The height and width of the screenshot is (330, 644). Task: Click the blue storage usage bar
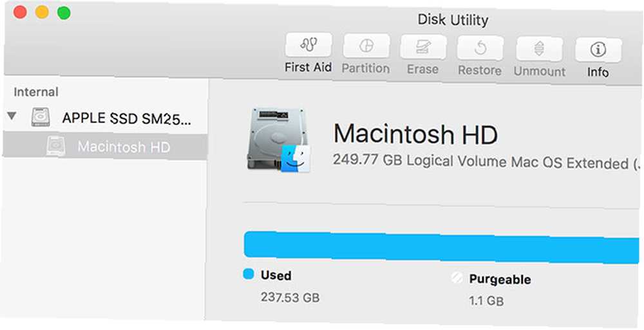pyautogui.click(x=442, y=246)
